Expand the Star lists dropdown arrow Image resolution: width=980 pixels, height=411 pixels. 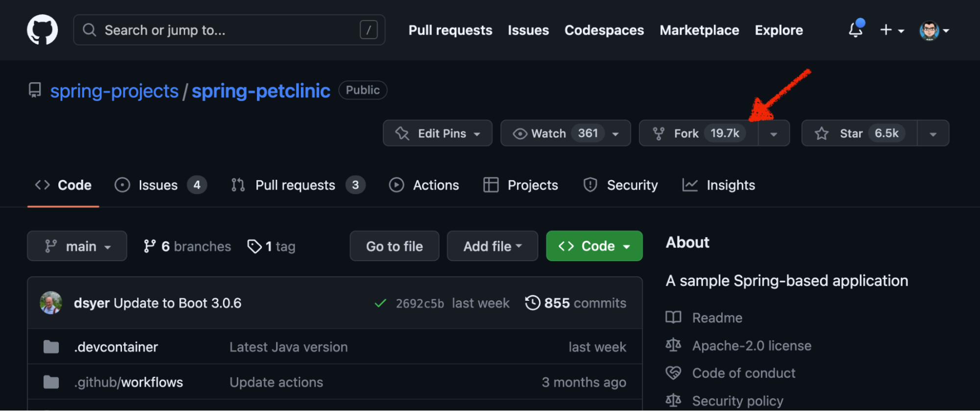tap(933, 134)
